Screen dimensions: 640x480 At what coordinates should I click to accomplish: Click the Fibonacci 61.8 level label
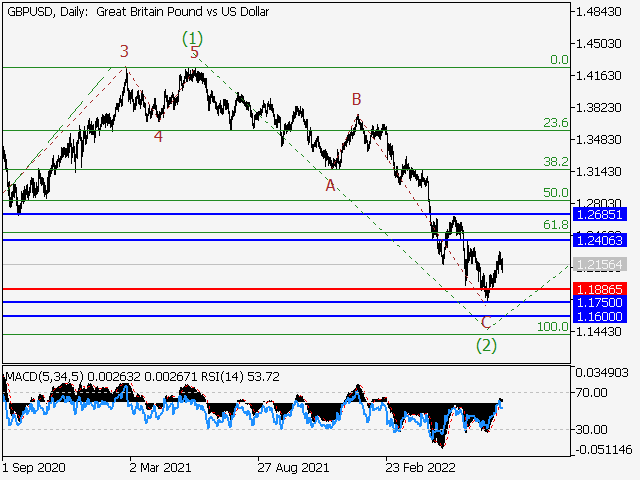(556, 224)
